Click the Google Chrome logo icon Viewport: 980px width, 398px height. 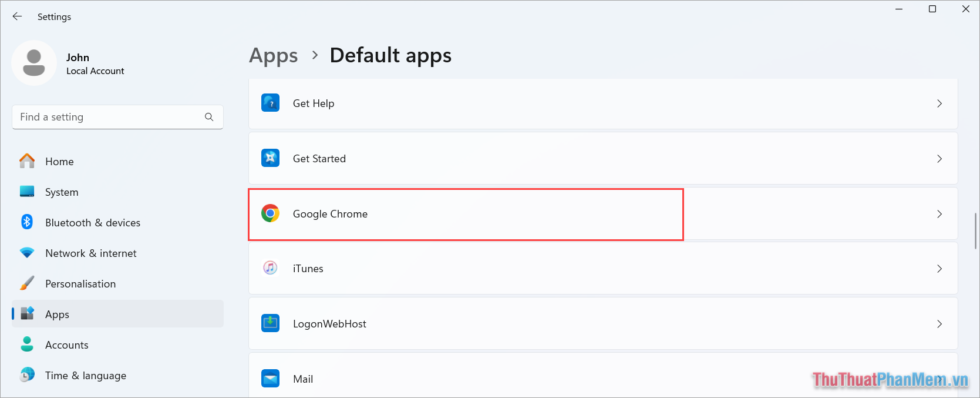[x=270, y=213]
